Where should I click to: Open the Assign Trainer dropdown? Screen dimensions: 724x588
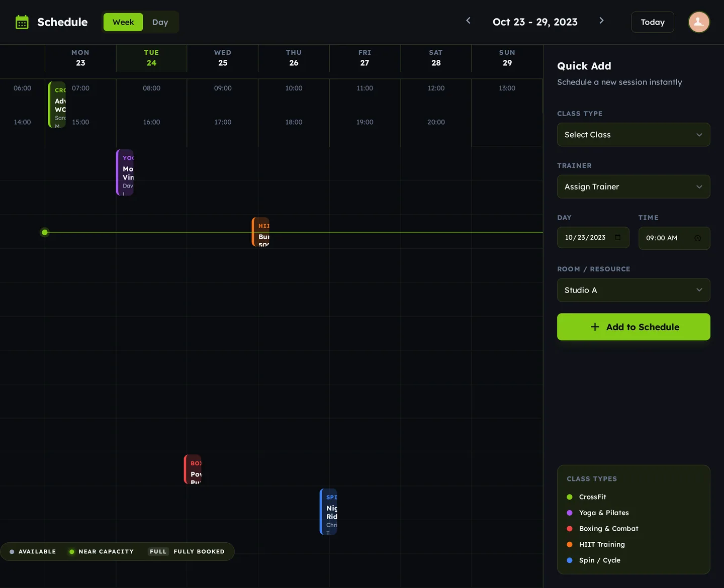[x=633, y=186]
